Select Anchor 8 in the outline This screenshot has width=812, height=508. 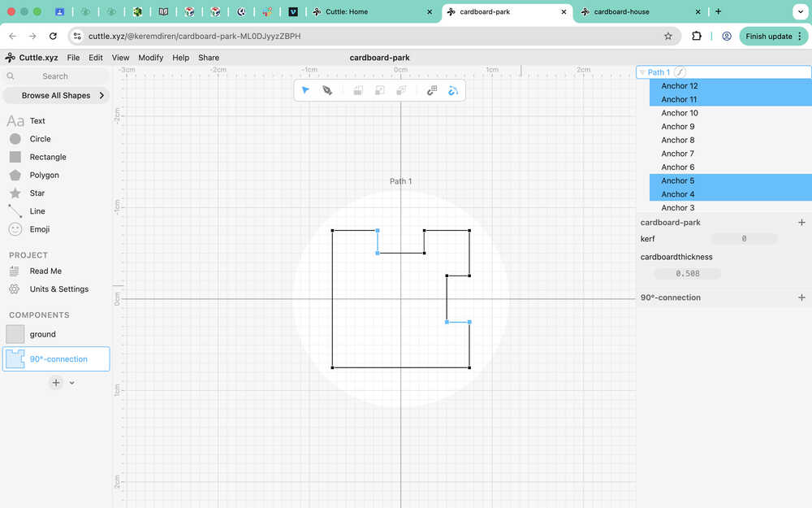pyautogui.click(x=731, y=140)
